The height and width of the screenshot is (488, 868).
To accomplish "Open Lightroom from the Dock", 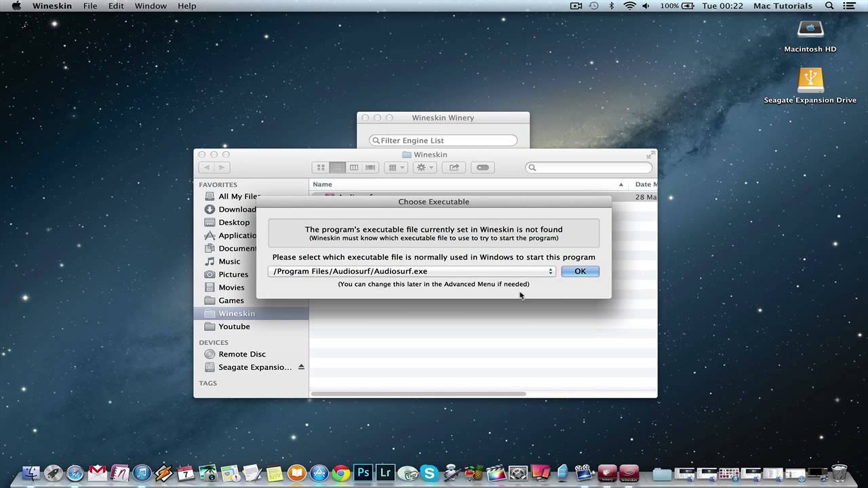I will tap(385, 472).
